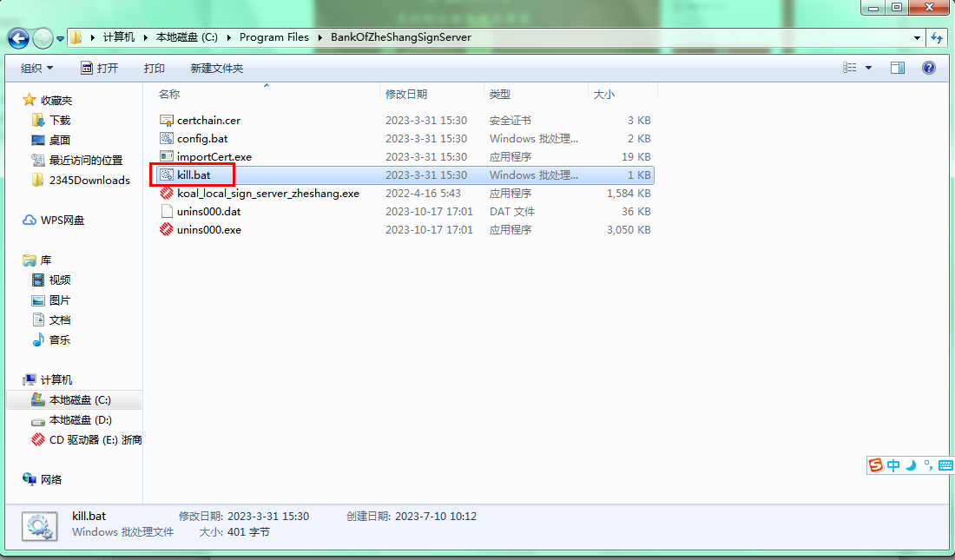
Task: Click the 打开 toolbar button
Action: click(99, 68)
